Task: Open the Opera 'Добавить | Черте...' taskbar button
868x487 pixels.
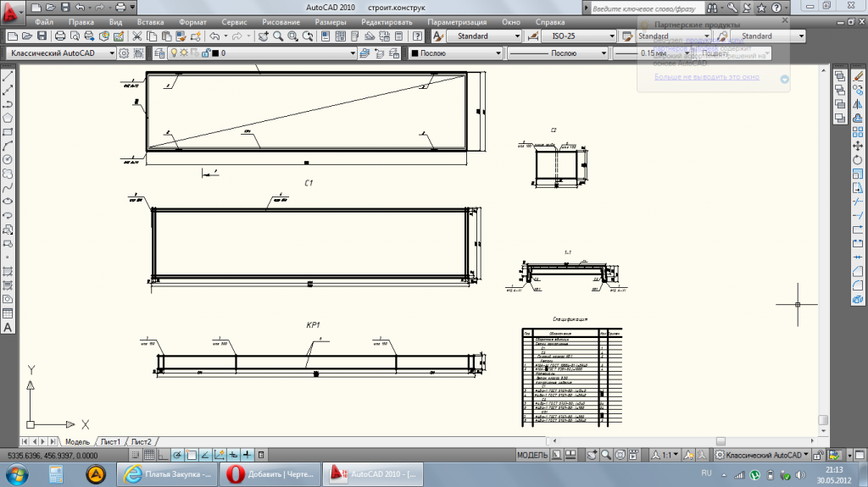Action: (x=270, y=474)
